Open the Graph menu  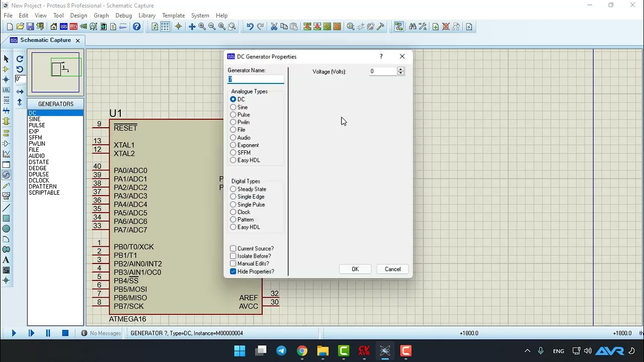(x=101, y=16)
